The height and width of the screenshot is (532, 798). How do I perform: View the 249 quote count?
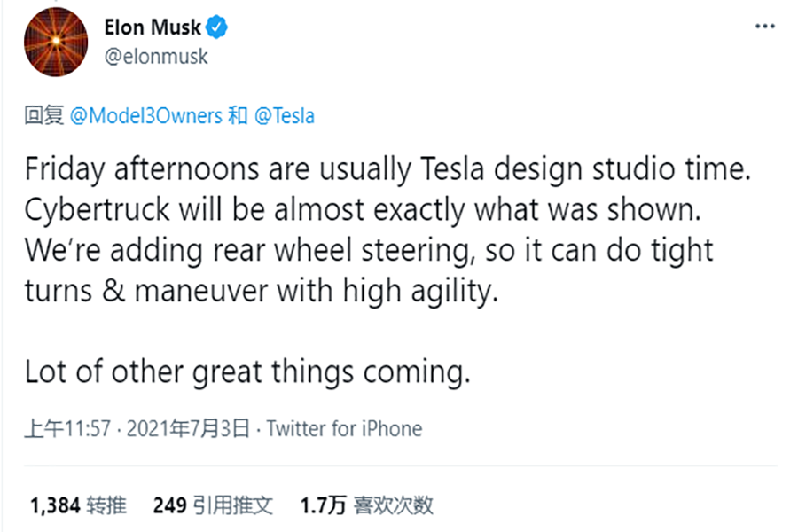[x=169, y=505]
